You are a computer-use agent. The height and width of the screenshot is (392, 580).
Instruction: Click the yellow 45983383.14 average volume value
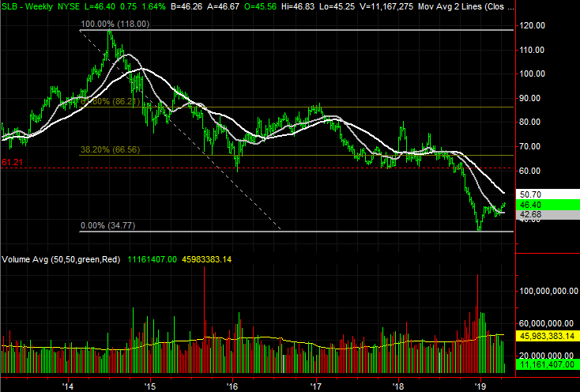(x=206, y=259)
